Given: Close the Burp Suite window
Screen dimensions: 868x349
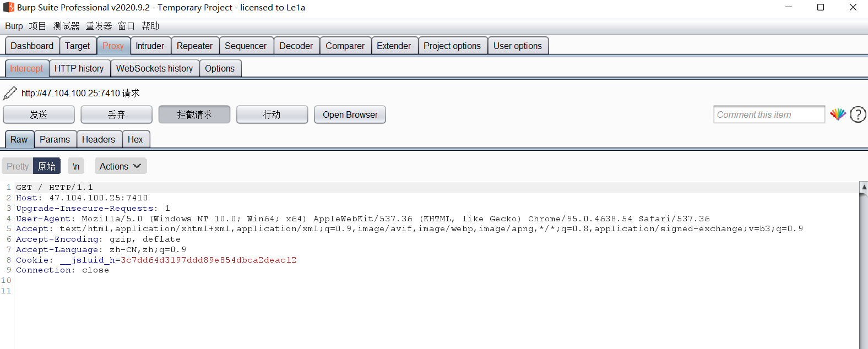Looking at the screenshot, I should pos(853,7).
